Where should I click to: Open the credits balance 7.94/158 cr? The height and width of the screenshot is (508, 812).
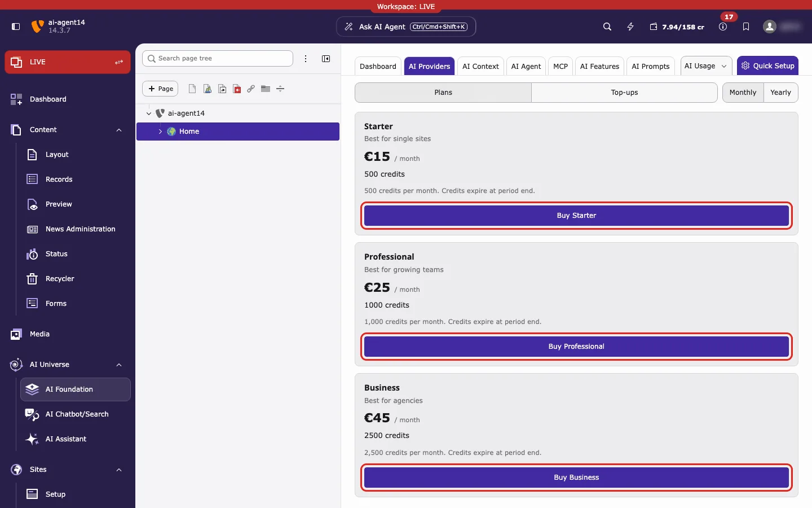pos(677,27)
